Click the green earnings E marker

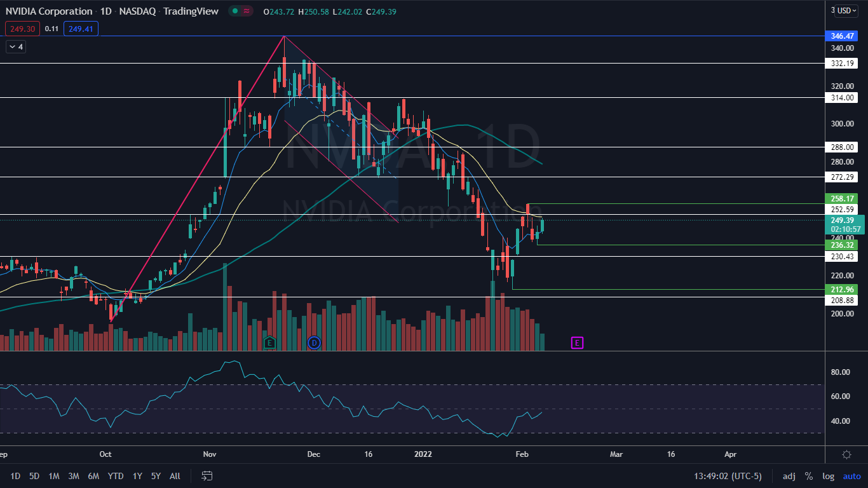point(269,343)
